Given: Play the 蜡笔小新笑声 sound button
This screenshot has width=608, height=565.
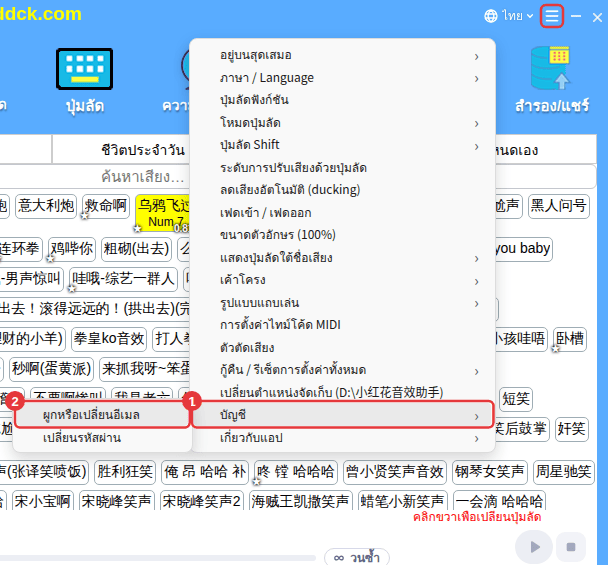Looking at the screenshot, I should coord(402,501).
